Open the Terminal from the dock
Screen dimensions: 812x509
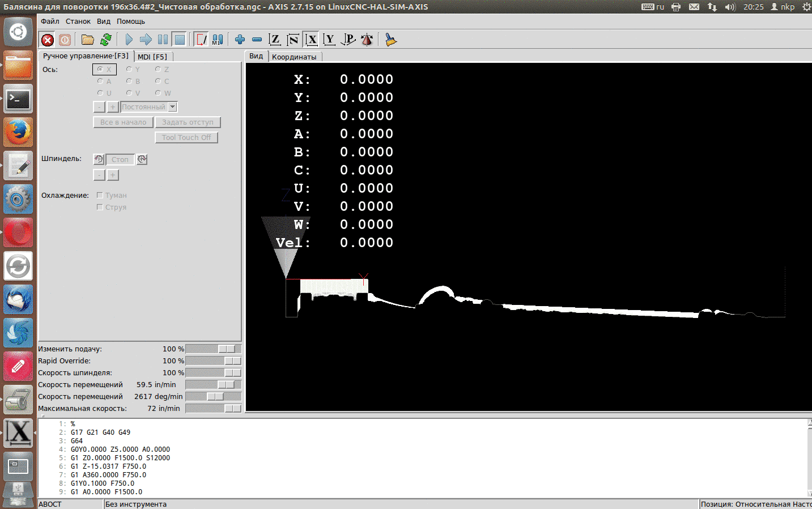tap(18, 99)
